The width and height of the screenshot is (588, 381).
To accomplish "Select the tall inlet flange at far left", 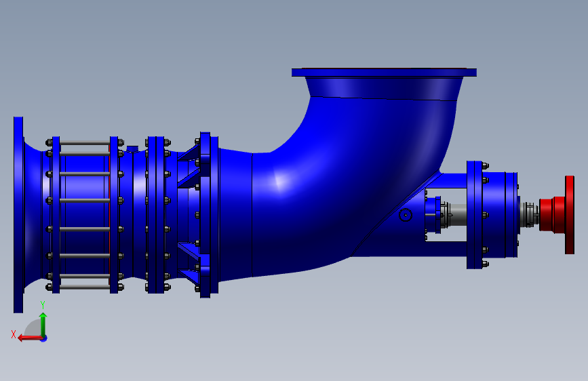I will [x=18, y=214].
